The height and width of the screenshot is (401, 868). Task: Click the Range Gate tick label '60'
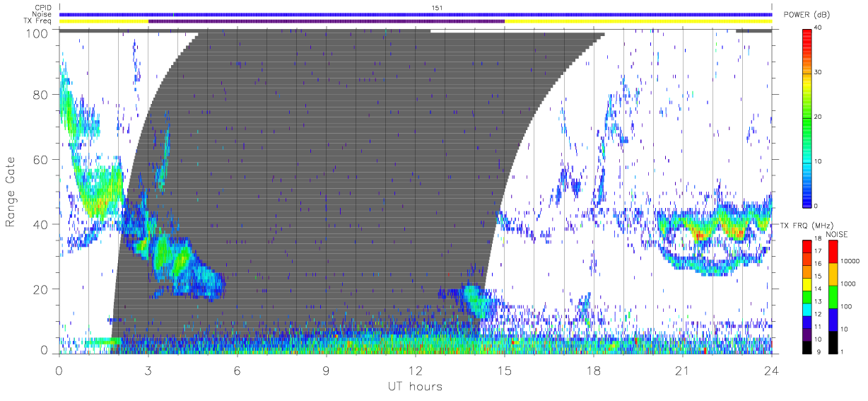click(41, 160)
